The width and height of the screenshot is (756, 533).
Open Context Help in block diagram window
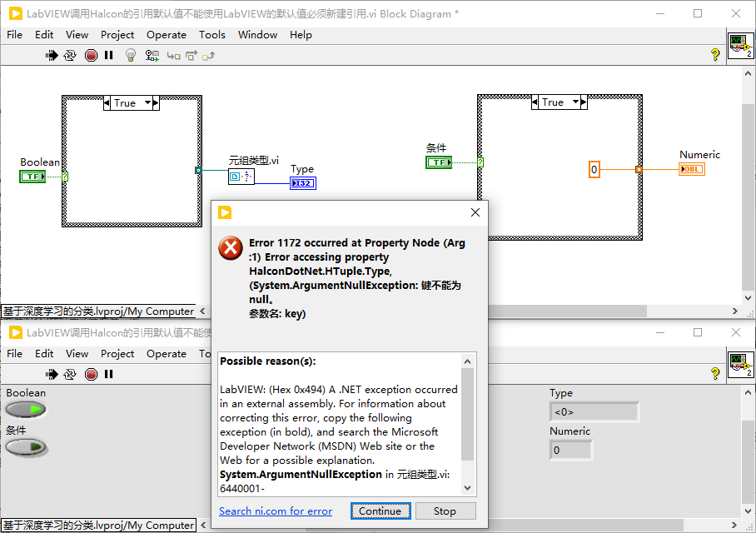coord(715,54)
